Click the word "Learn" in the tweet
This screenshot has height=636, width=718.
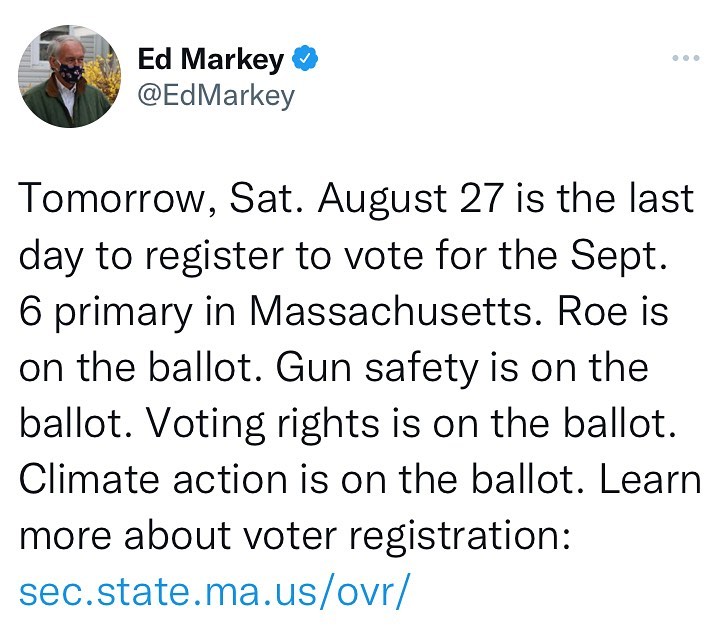[649, 480]
